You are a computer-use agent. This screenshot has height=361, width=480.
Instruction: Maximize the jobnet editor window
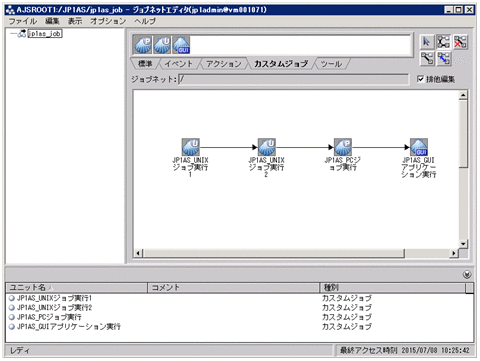(459, 10)
